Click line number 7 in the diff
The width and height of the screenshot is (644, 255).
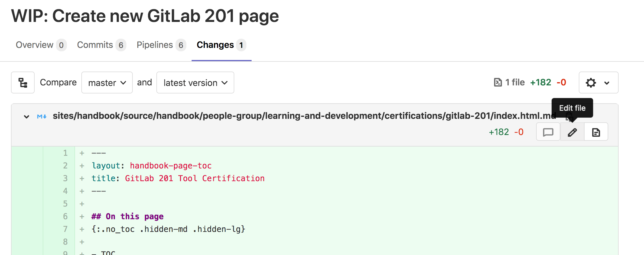tap(65, 229)
